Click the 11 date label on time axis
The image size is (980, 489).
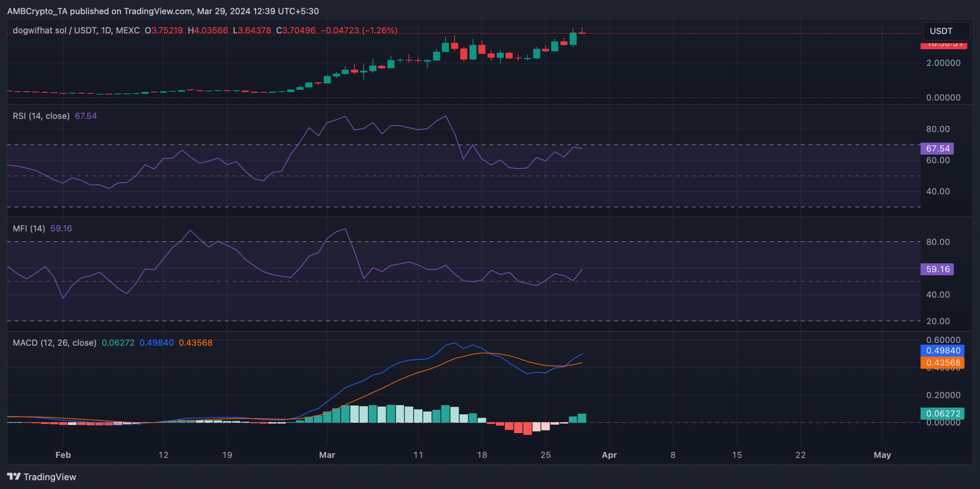click(x=418, y=455)
